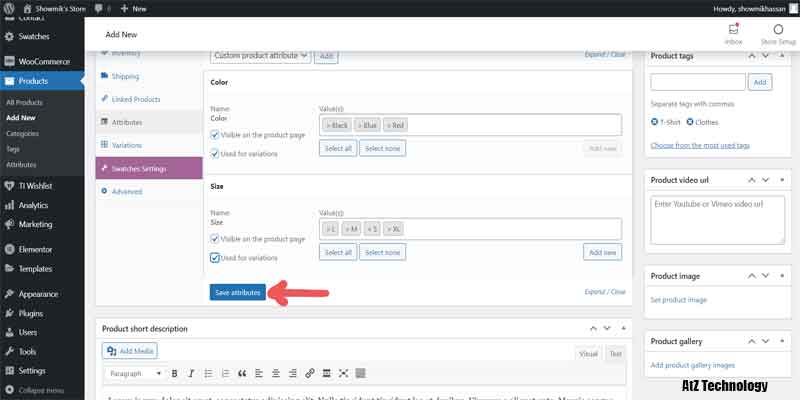Click the Store Setup circle icon
The height and width of the screenshot is (400, 800).
coord(777,30)
